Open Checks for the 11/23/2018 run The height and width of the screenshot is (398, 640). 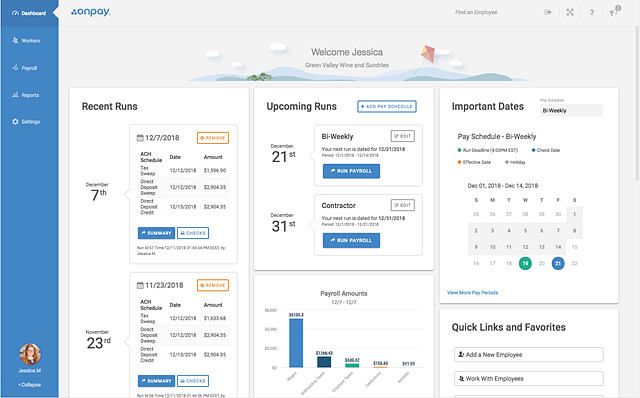[x=193, y=381]
